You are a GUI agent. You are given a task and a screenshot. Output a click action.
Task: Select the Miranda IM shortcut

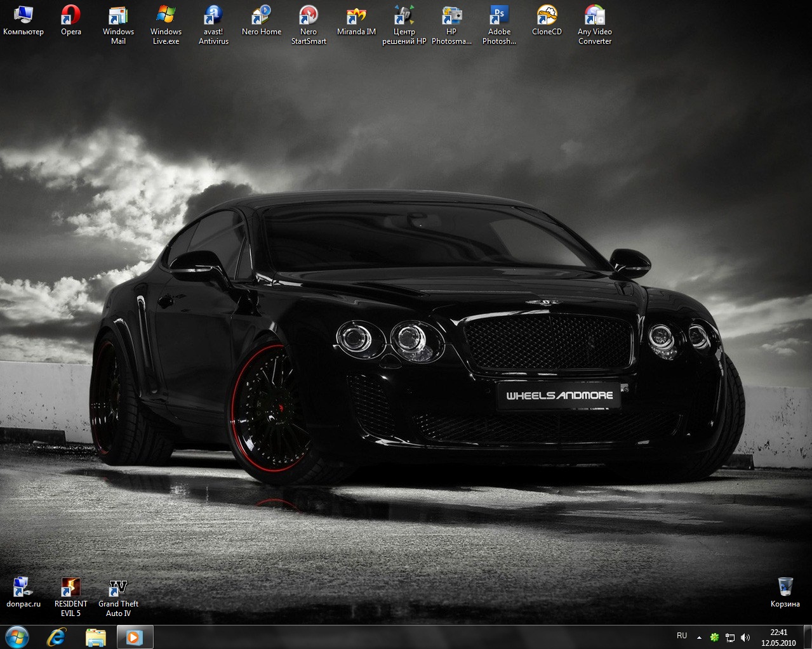(x=356, y=21)
